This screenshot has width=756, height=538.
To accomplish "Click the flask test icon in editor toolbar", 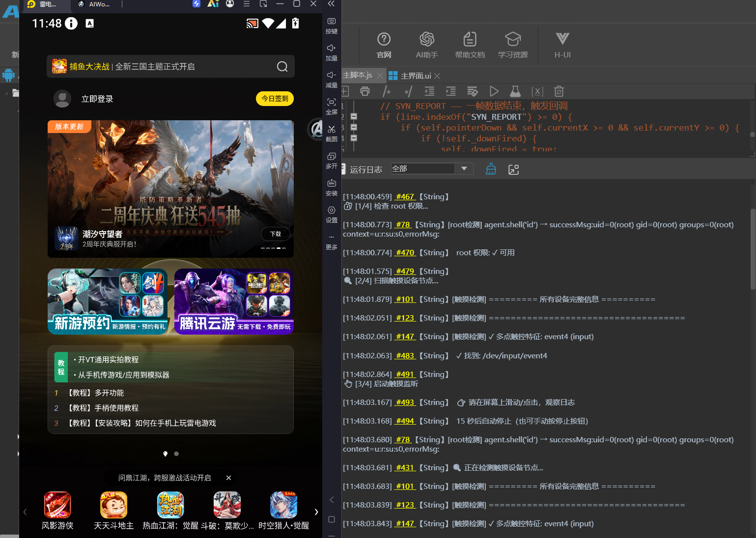I will pyautogui.click(x=515, y=91).
